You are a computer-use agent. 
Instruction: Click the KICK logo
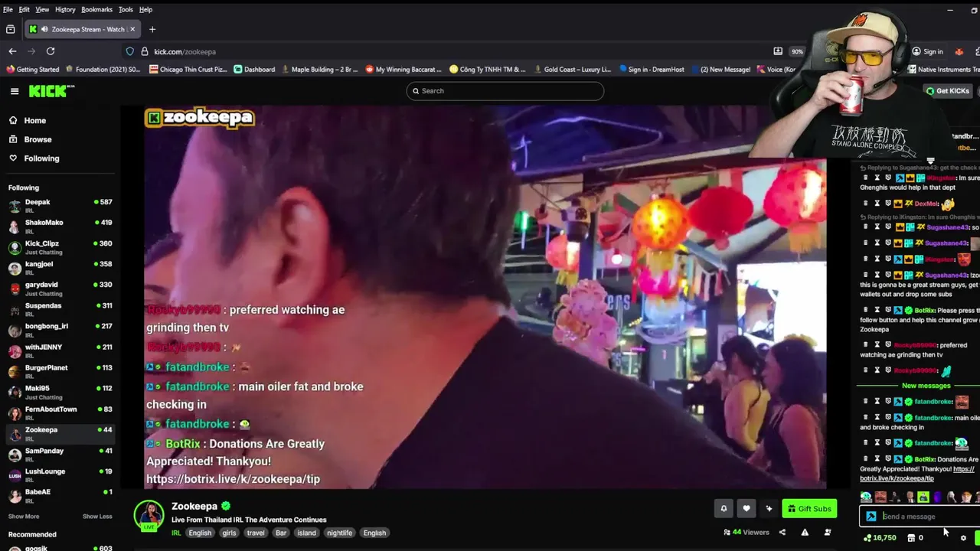[x=51, y=91]
